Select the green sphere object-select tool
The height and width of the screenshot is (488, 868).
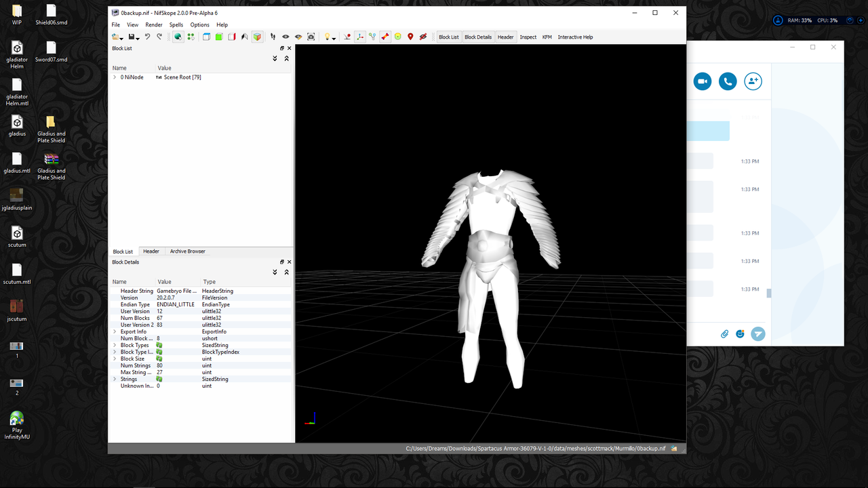[178, 37]
